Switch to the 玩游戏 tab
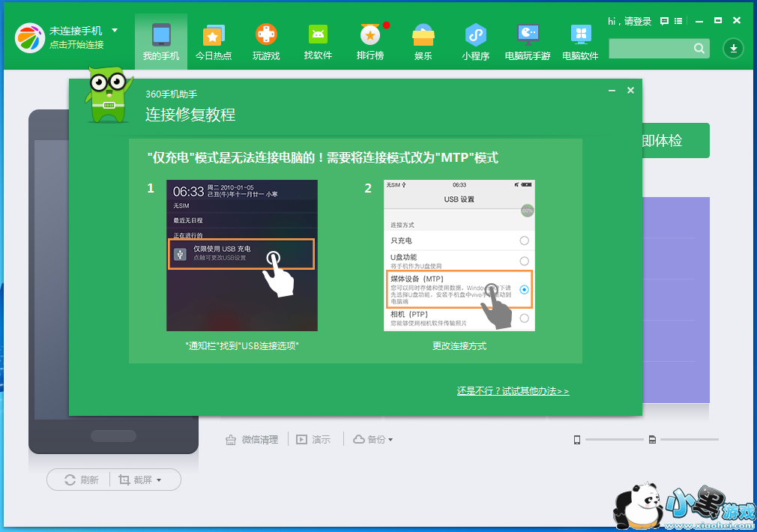Viewport: 757px width, 532px height. [266, 42]
